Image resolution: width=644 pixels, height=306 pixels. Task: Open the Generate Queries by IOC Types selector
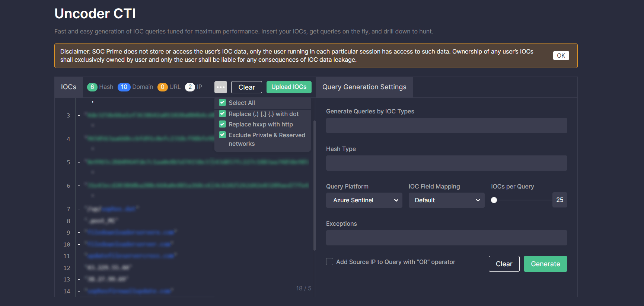coord(446,126)
